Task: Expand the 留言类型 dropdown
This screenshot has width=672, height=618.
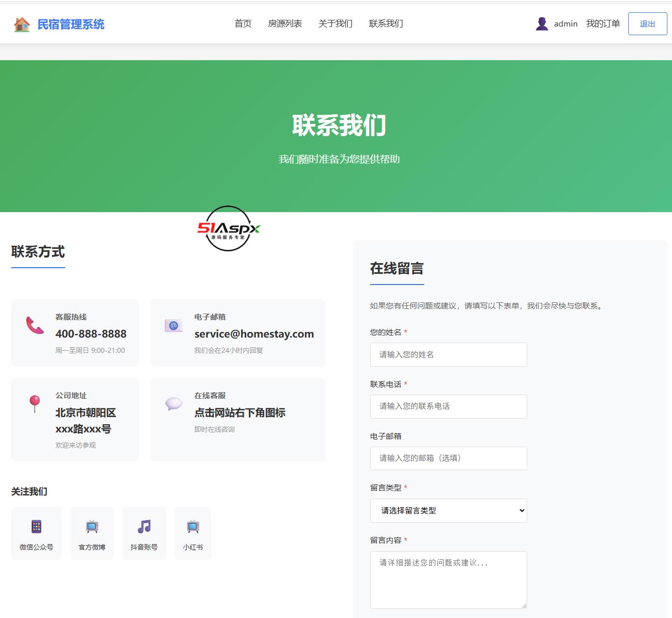Action: tap(449, 510)
